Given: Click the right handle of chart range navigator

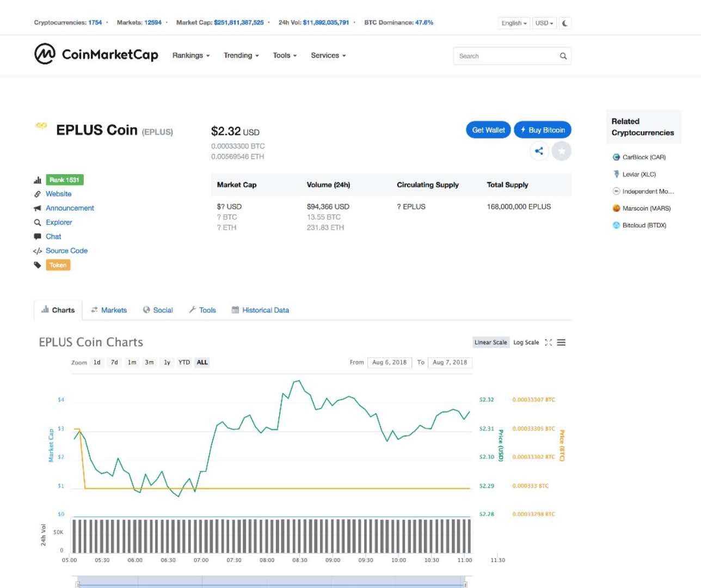Looking at the screenshot, I should click(466, 584).
